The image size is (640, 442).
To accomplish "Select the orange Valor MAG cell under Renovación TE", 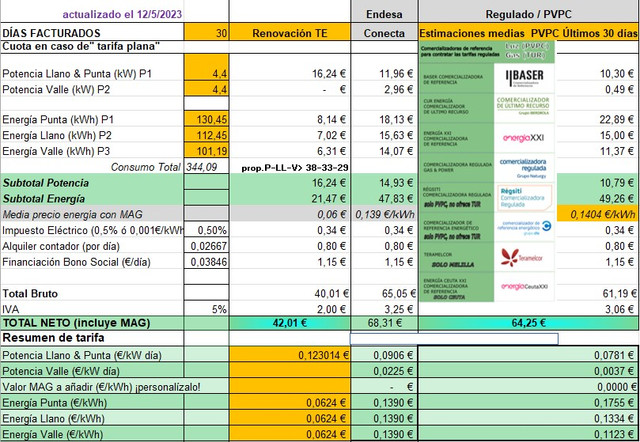I will (x=290, y=386).
